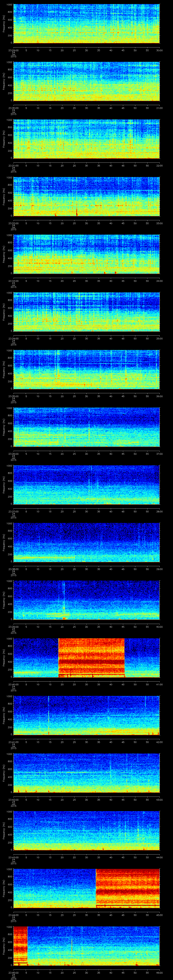Click the "23:41:00" time axis label
The height and width of the screenshot is (980, 173).
pos(13,742)
